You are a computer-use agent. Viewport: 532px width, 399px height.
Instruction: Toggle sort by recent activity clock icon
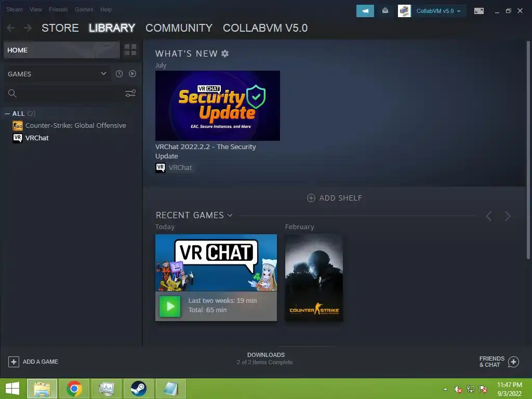pos(119,74)
